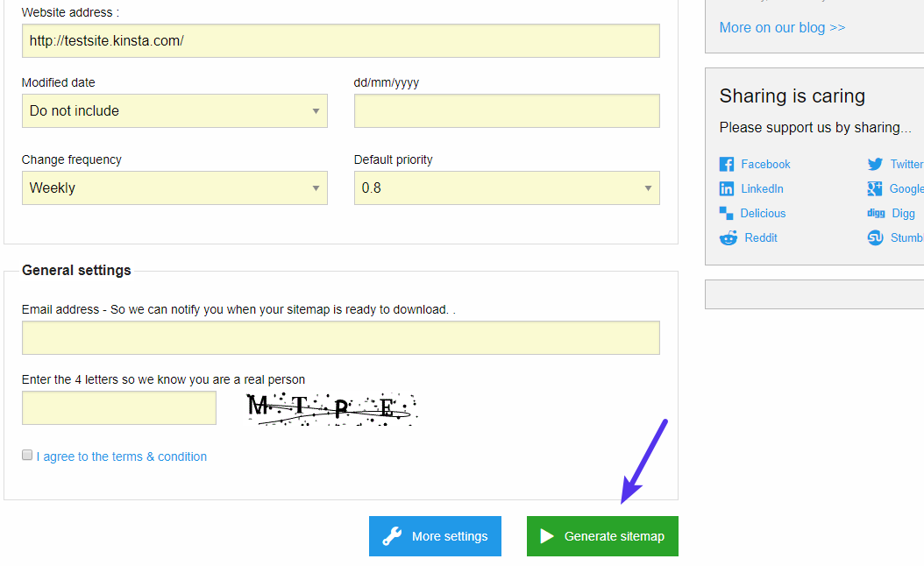The width and height of the screenshot is (924, 566).
Task: Check the terms and condition agreement box
Action: click(x=27, y=454)
